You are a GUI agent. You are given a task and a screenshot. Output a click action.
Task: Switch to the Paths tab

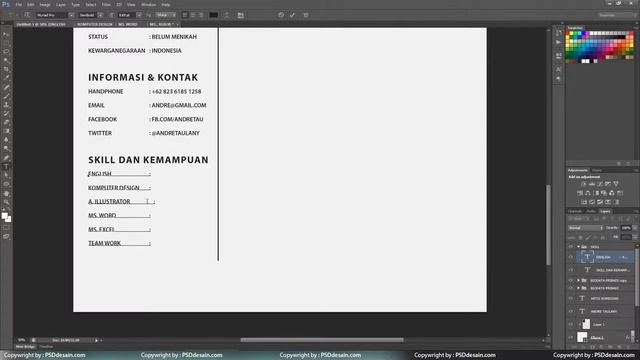click(591, 211)
